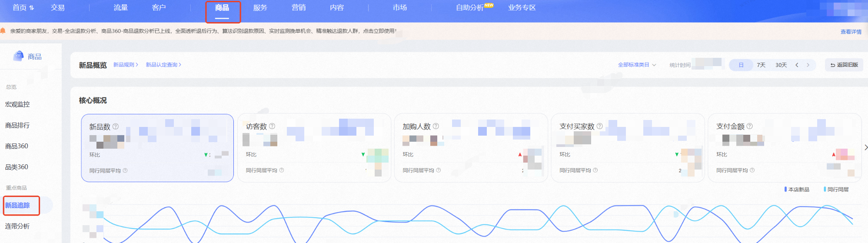This screenshot has height=243, width=868.
Task: Navigate to 市场 section
Action: [400, 8]
